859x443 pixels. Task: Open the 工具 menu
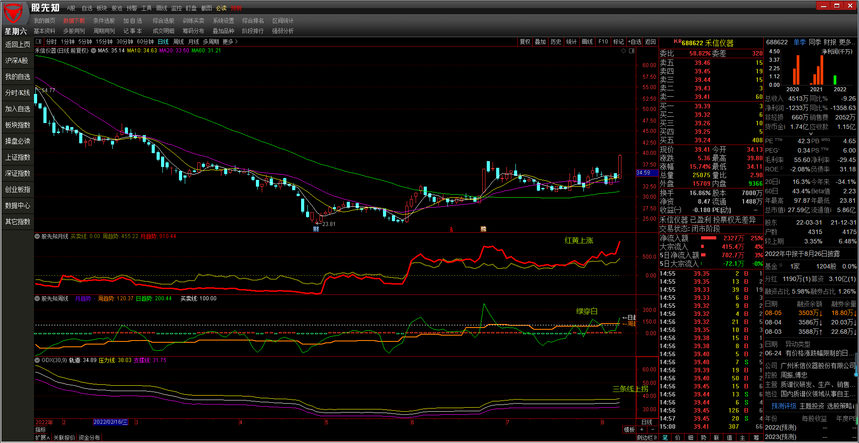(146, 9)
